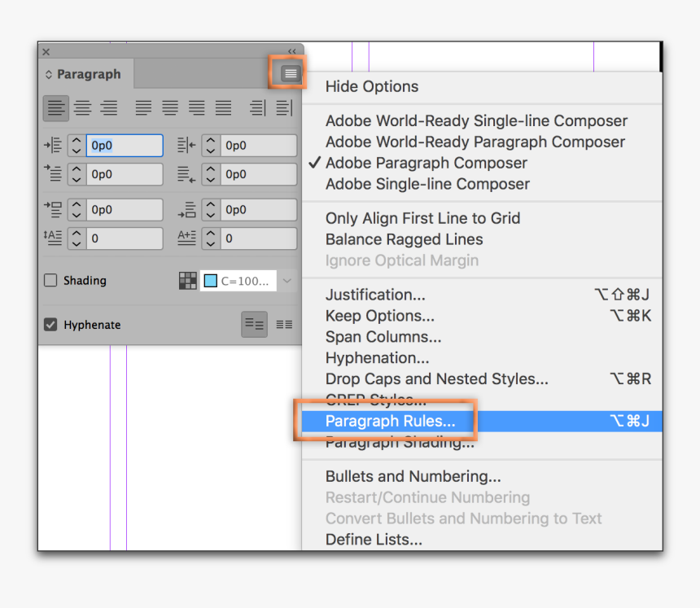This screenshot has height=608, width=700.
Task: Adjust Space After stepper arrows
Action: pyautogui.click(x=211, y=210)
